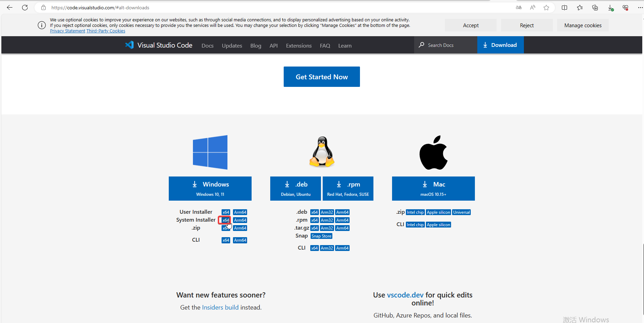
Task: Open the API menu item
Action: (x=274, y=46)
